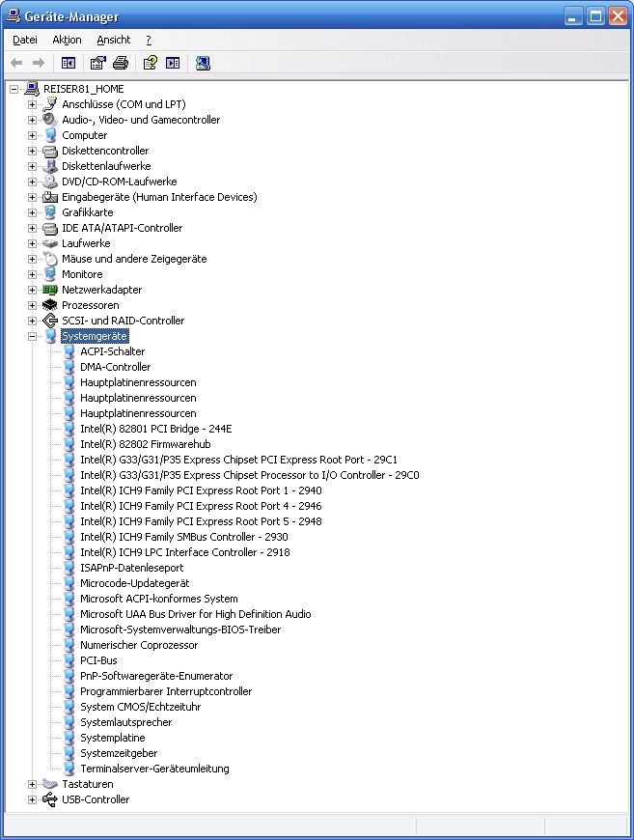Select Programmierbarer Interruptcontroller
634x840 pixels.
click(166, 691)
